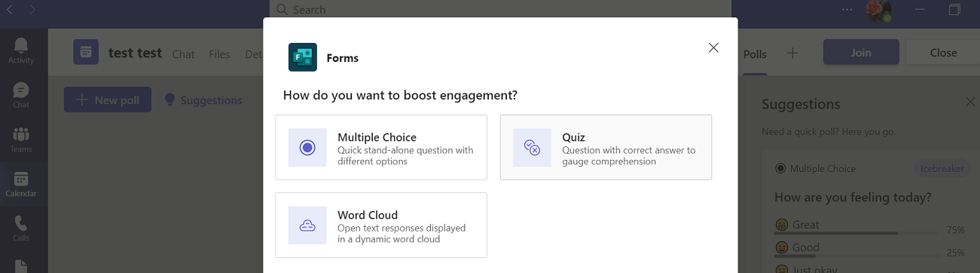The image size is (980, 273).
Task: Click the Multiple Choice radio icon
Action: [307, 147]
